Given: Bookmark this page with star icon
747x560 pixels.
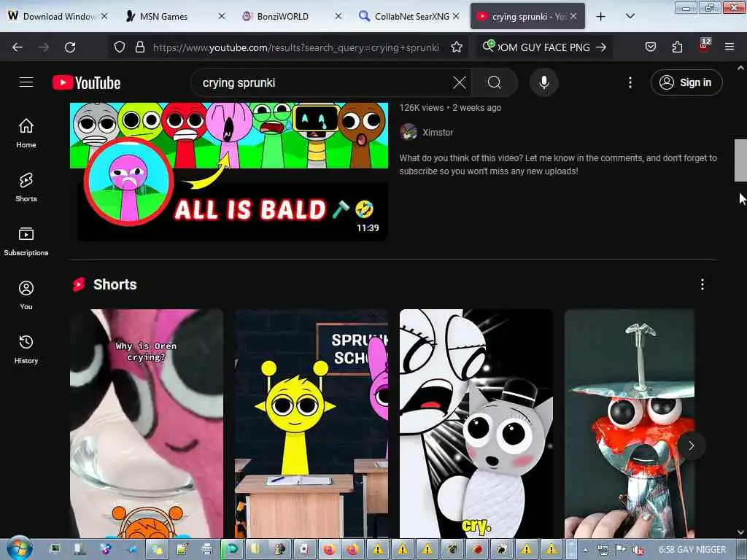Looking at the screenshot, I should coord(457,47).
